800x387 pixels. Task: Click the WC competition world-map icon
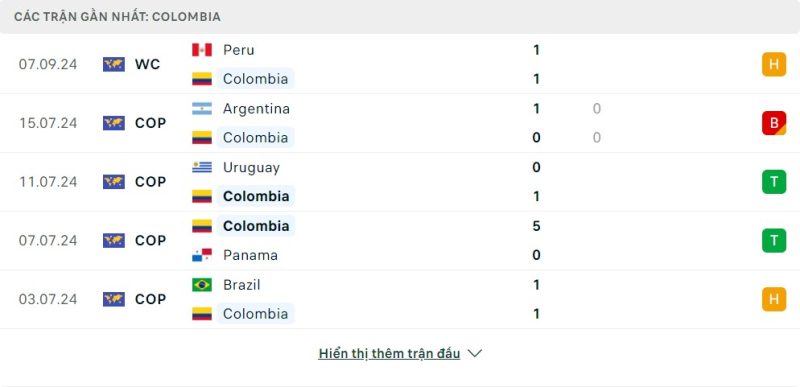(114, 64)
